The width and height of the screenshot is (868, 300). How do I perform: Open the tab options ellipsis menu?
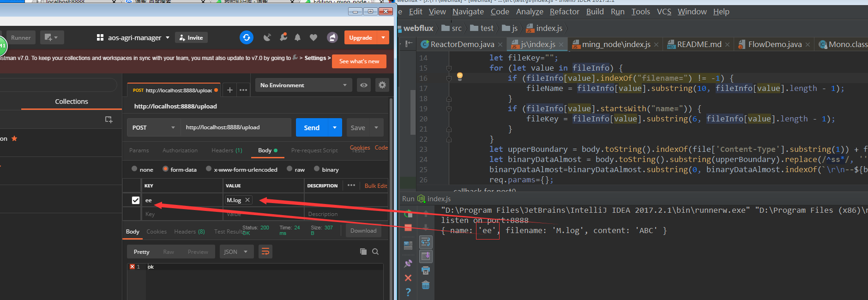(x=243, y=90)
